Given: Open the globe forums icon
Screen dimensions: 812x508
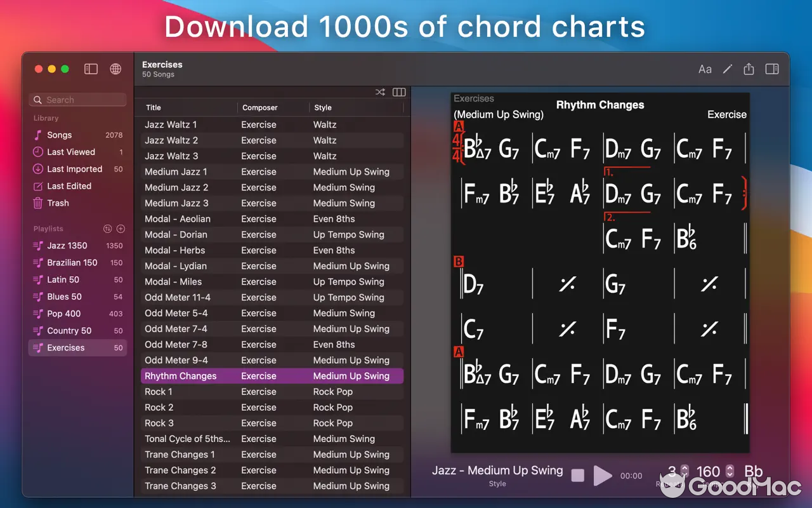Looking at the screenshot, I should pos(115,69).
